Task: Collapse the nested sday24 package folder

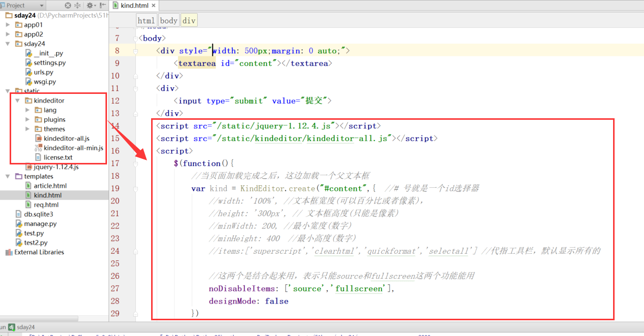Action: click(8, 44)
